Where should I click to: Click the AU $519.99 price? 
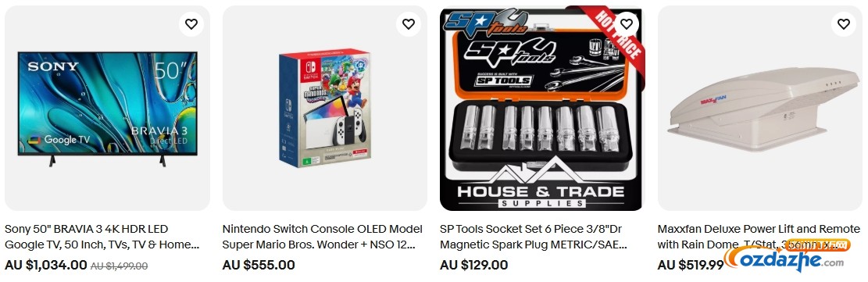[691, 266]
